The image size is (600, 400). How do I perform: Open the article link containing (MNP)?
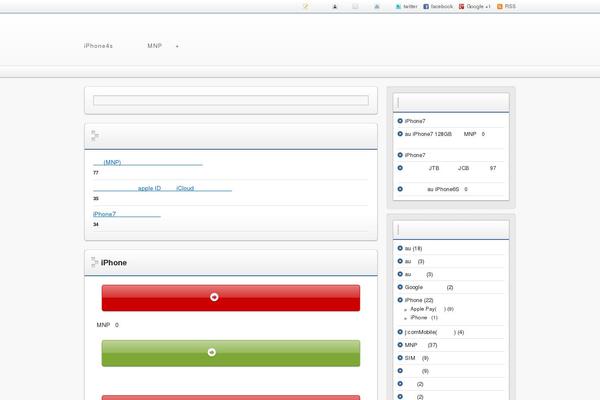(148, 163)
